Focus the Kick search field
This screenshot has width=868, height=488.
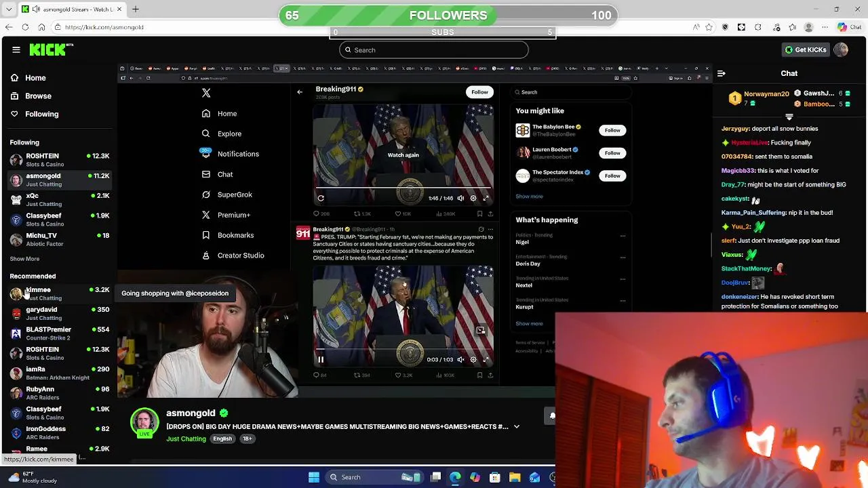coord(434,50)
